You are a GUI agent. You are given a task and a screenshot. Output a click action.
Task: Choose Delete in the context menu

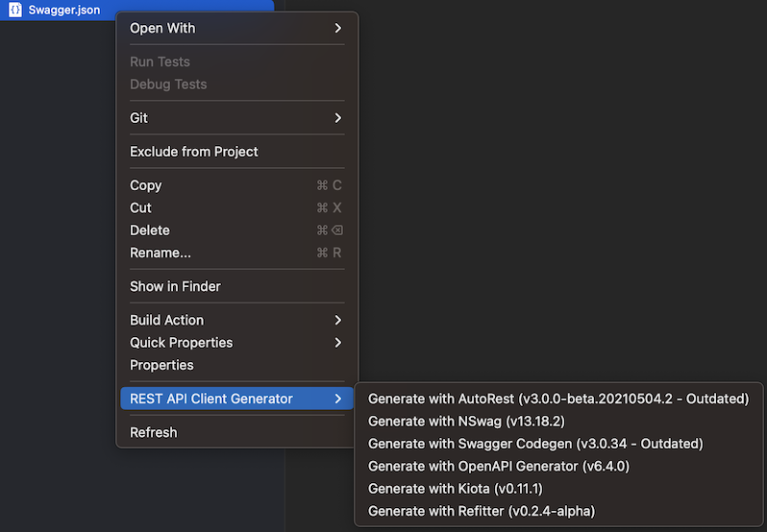[x=236, y=230]
